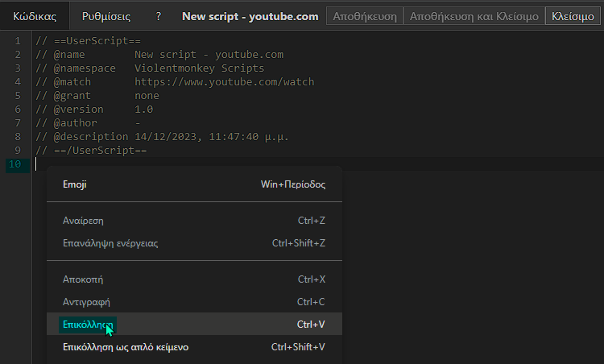The height and width of the screenshot is (364, 604).
Task: Choose Επικόλληση in the context menu
Action: [194, 325]
